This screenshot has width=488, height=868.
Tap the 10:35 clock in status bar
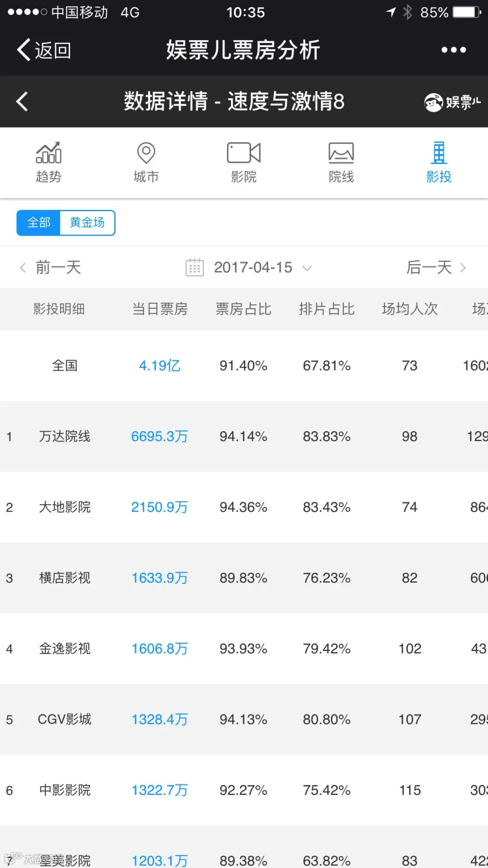246,12
